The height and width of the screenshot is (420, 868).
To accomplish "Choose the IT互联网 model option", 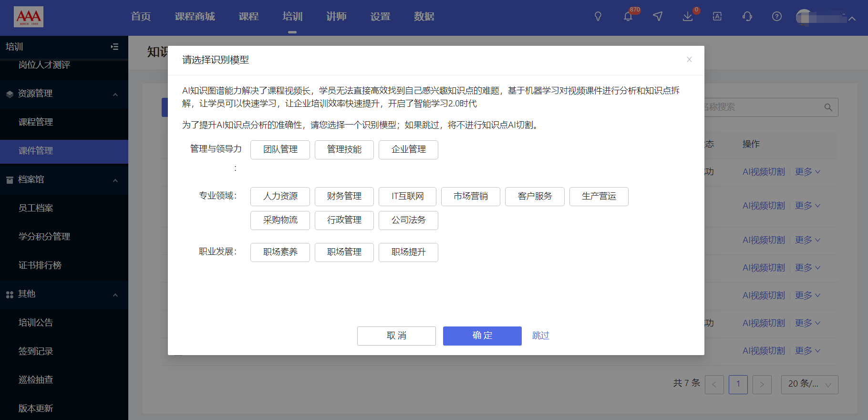I will 408,196.
